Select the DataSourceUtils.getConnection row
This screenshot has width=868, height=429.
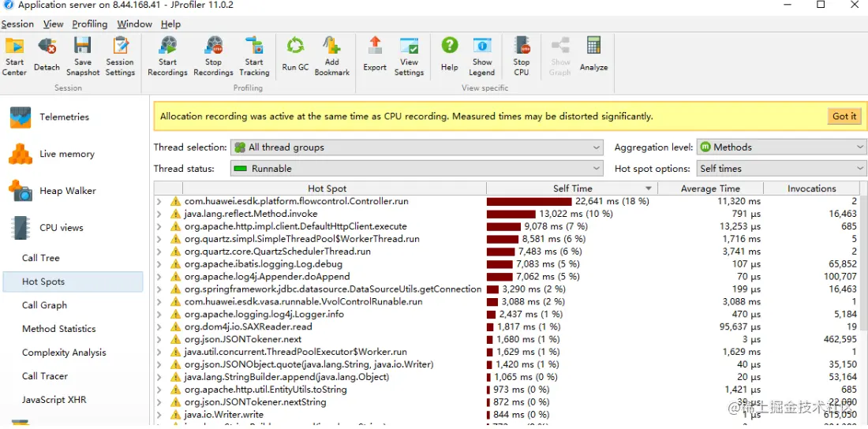click(507, 289)
